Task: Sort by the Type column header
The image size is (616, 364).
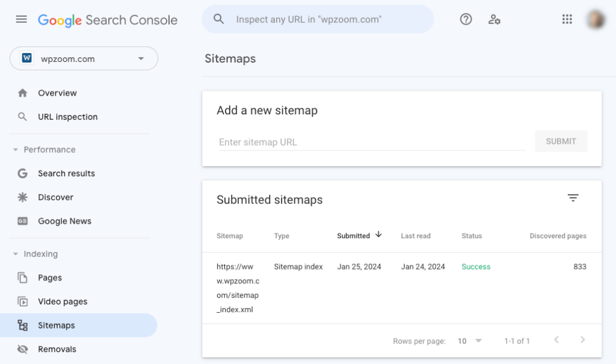Action: (x=282, y=236)
